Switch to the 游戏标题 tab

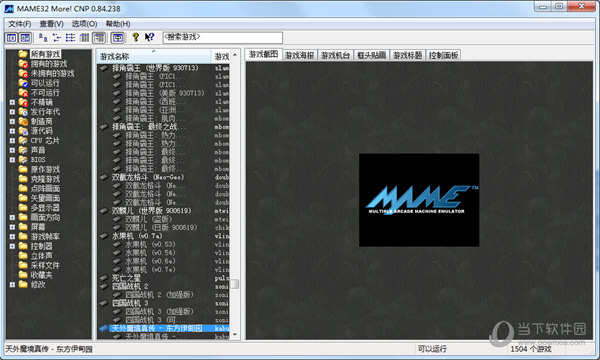coord(408,55)
